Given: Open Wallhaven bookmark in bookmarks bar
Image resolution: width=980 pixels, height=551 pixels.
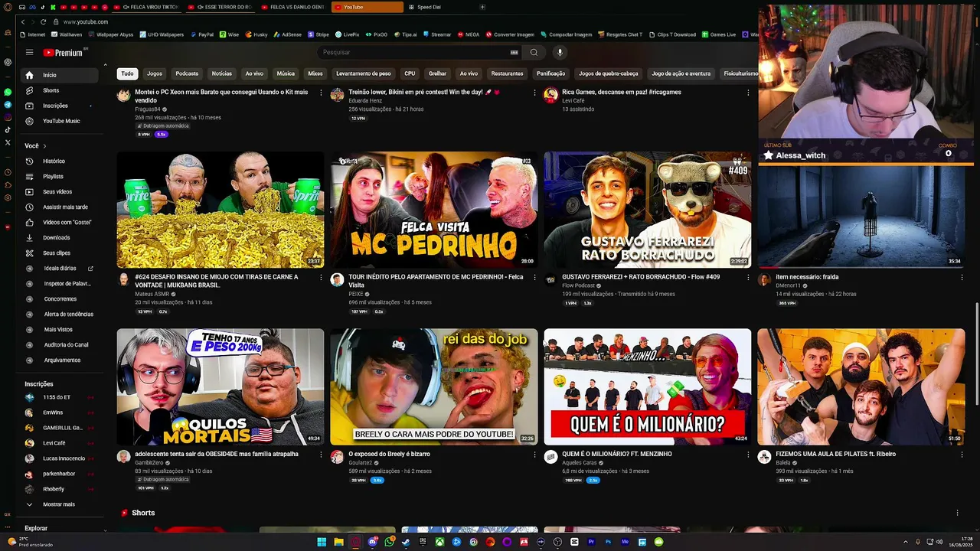Looking at the screenshot, I should point(67,34).
